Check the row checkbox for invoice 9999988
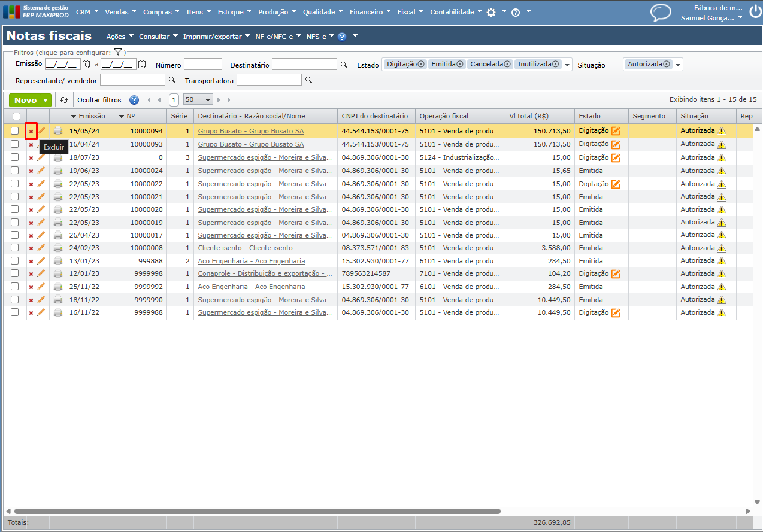 click(x=15, y=312)
